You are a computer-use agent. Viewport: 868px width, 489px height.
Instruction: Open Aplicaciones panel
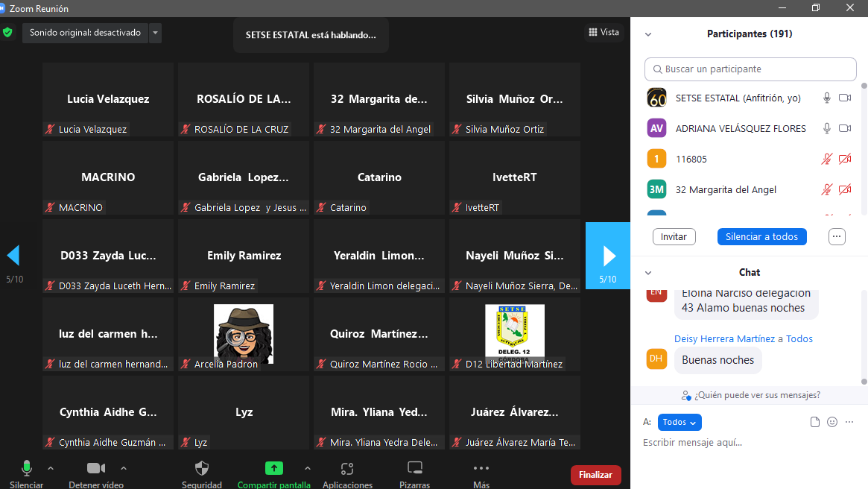tap(347, 475)
